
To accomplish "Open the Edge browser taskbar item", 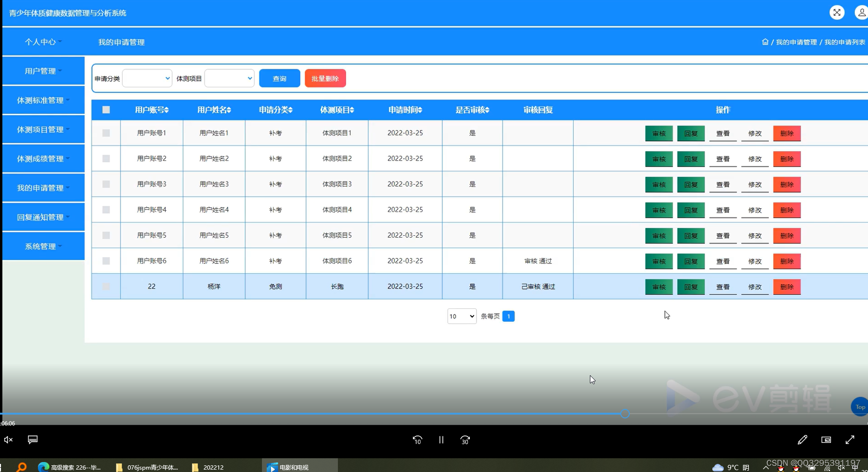I will point(69,467).
